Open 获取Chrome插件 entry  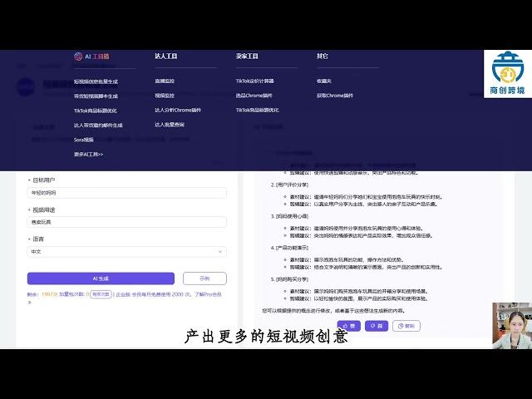point(335,96)
